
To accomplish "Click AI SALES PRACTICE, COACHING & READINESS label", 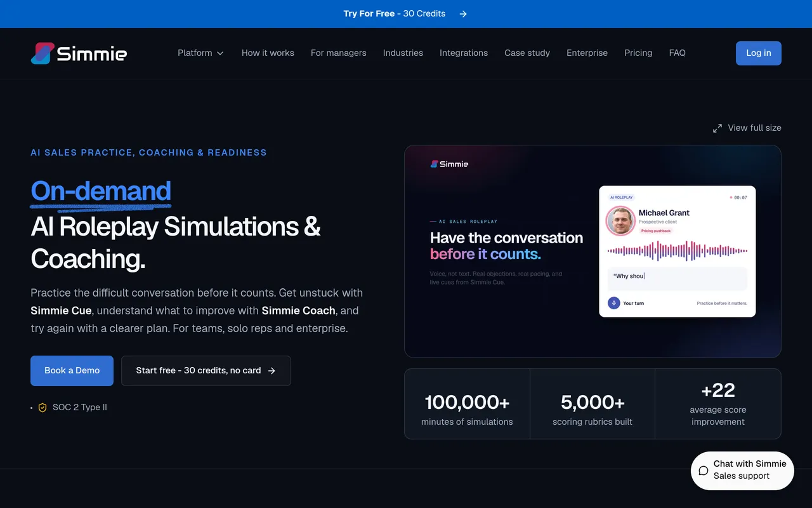I will click(x=148, y=152).
